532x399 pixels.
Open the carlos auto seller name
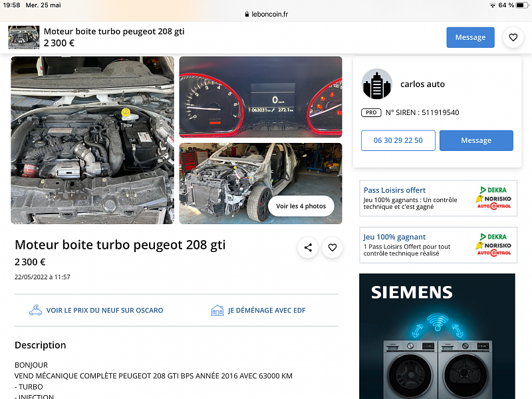pyautogui.click(x=422, y=84)
